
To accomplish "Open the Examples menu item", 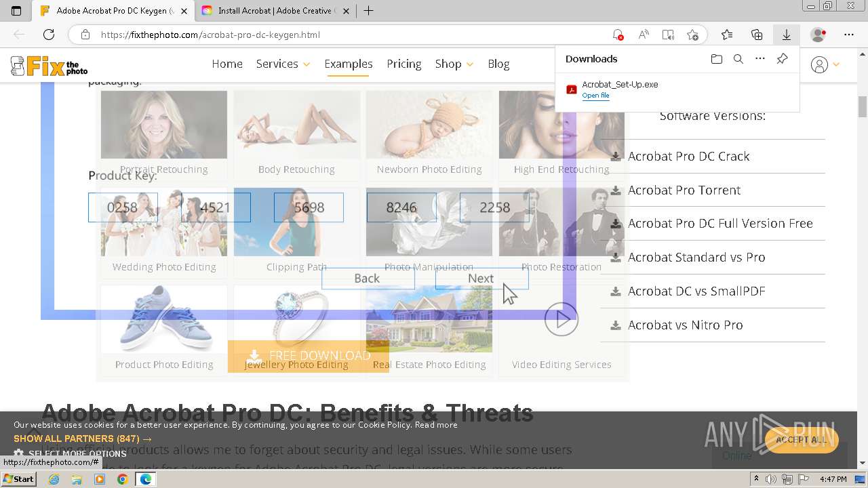I will pos(349,64).
